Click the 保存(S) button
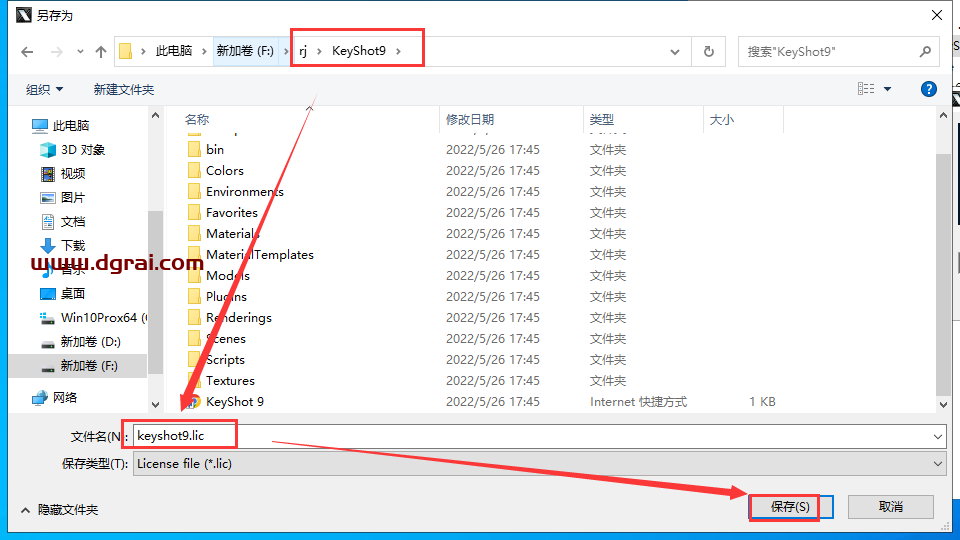 click(x=790, y=507)
